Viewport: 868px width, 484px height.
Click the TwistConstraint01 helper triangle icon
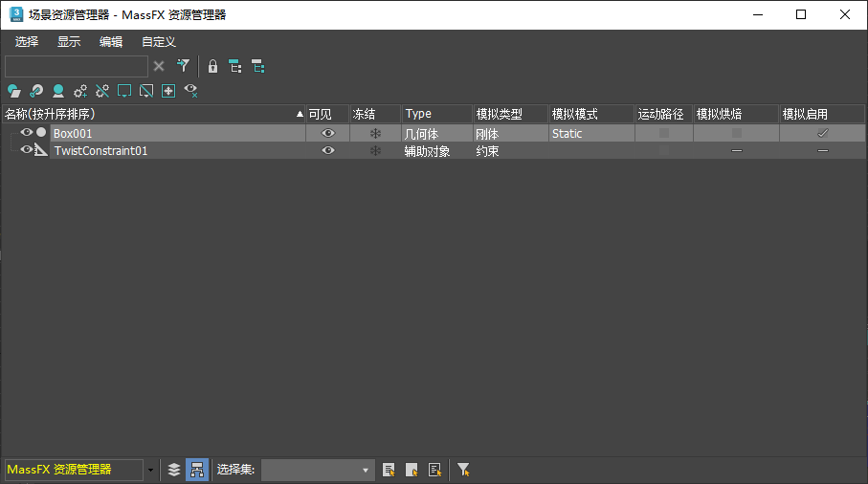[x=41, y=149]
